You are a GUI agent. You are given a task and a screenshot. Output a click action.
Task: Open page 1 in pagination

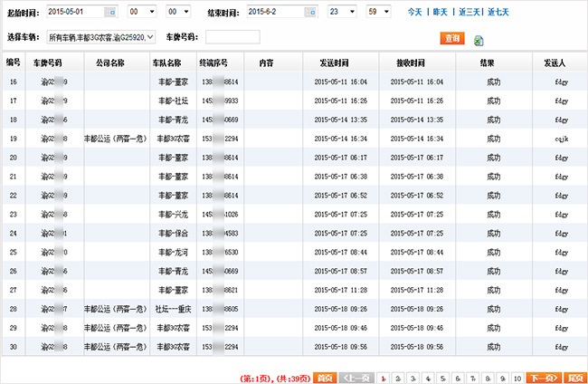(x=384, y=379)
